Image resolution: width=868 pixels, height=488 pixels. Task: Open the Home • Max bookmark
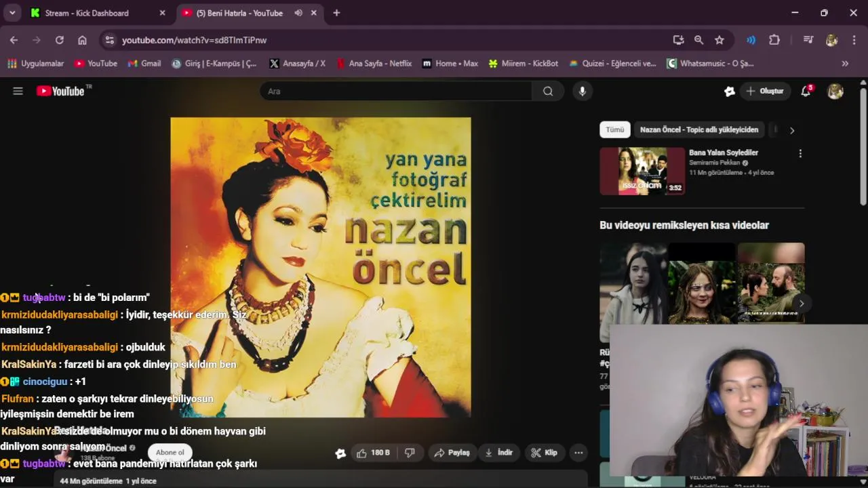pyautogui.click(x=450, y=63)
